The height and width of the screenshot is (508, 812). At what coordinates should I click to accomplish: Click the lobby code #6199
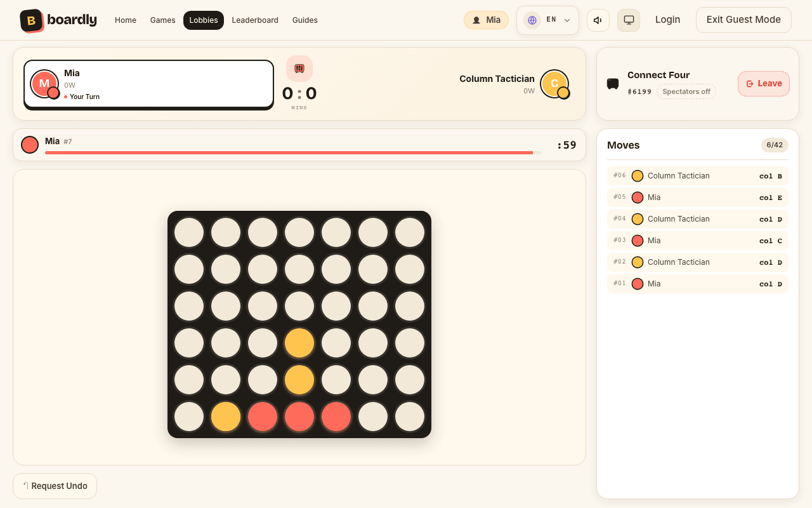click(x=639, y=91)
